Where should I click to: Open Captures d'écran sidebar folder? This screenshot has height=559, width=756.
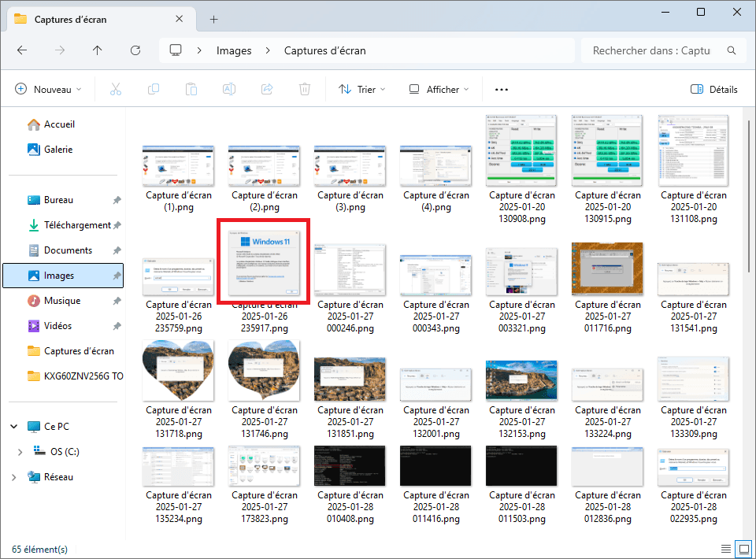pyautogui.click(x=79, y=351)
